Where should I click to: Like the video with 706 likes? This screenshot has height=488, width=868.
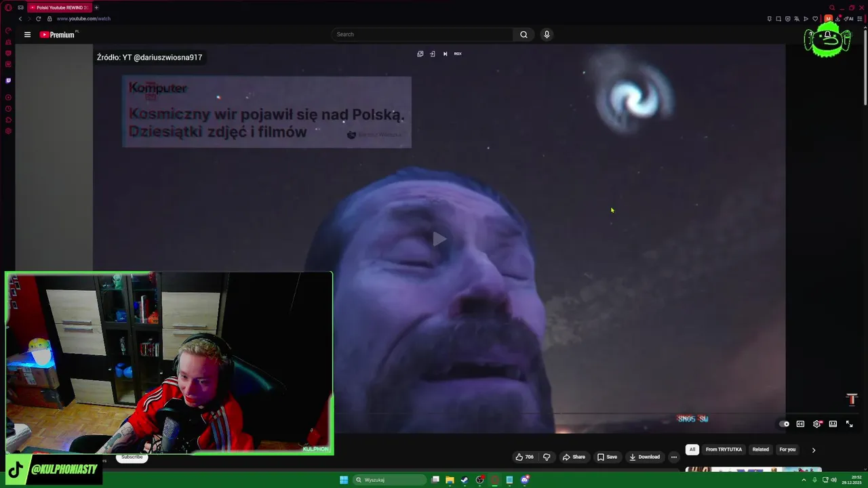(524, 457)
